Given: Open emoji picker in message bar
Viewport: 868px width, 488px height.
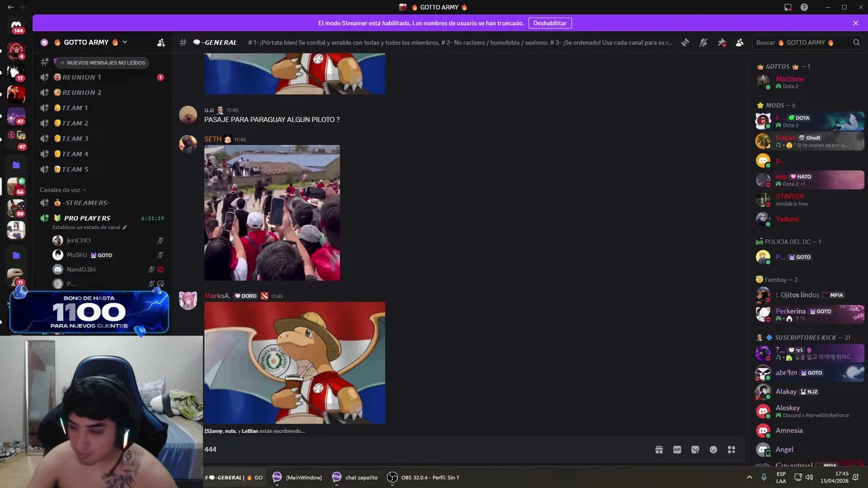Looking at the screenshot, I should tap(713, 449).
